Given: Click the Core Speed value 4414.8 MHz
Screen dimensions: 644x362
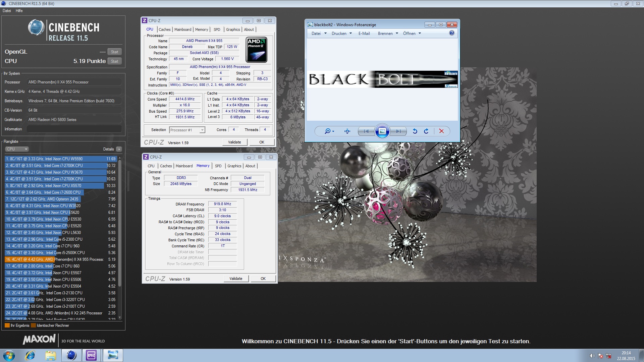Looking at the screenshot, I should (x=185, y=99).
